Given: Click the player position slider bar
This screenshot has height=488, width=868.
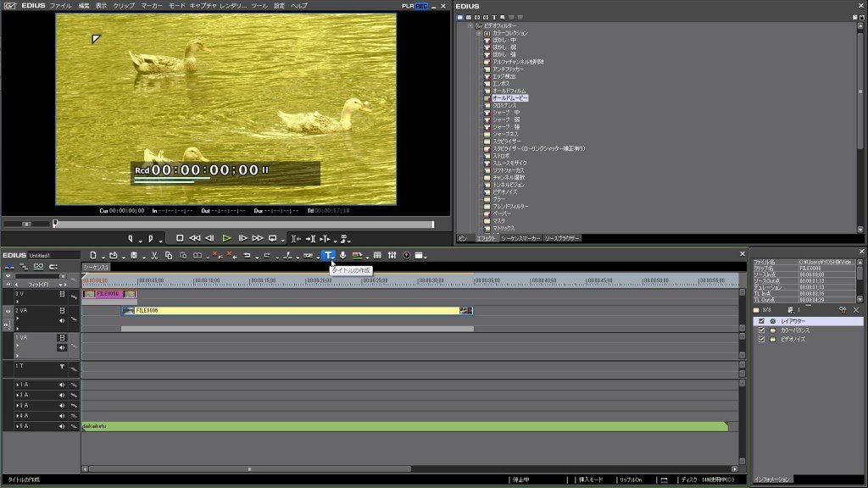Looking at the screenshot, I should tap(243, 224).
